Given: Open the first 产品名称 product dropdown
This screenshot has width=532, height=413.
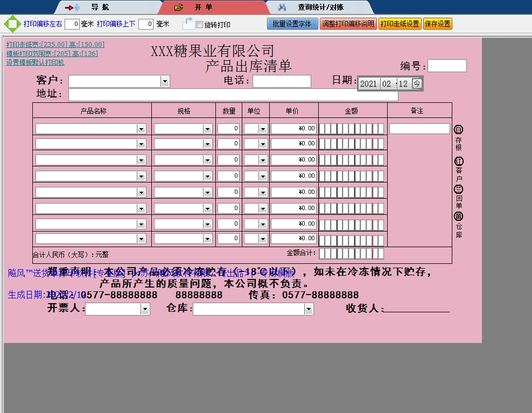Looking at the screenshot, I should [x=142, y=128].
